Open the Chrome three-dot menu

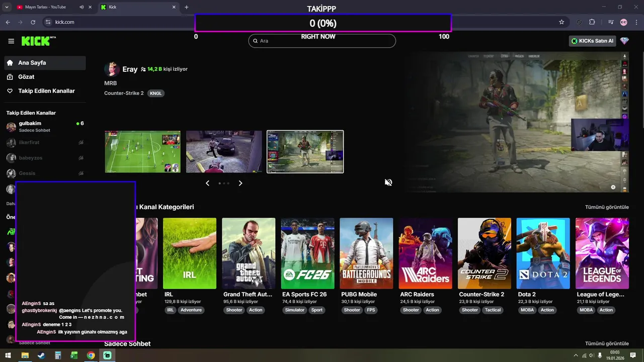coord(636,22)
